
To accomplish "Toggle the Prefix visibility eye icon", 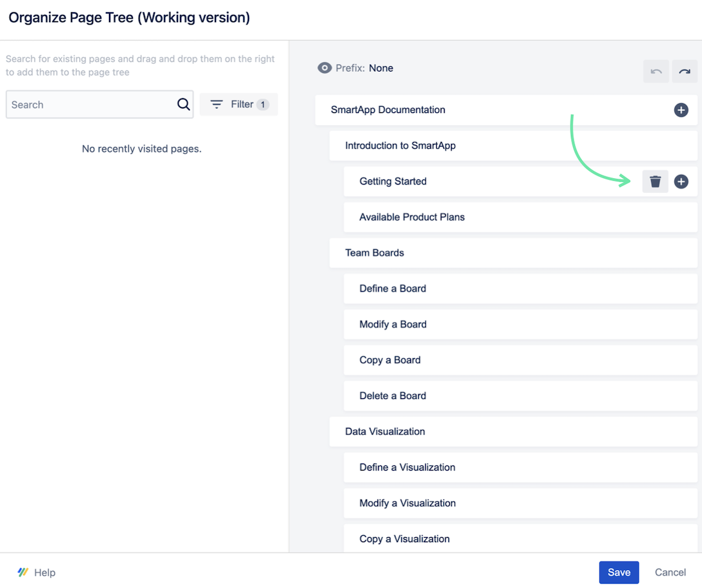I will point(325,68).
